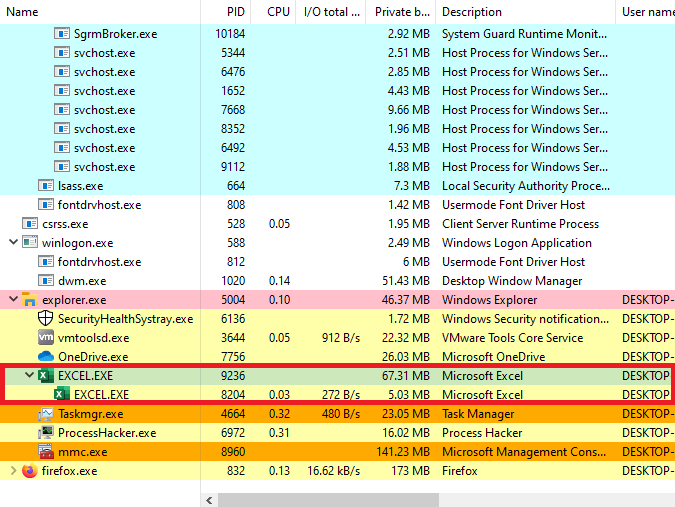Screen dimensions: 675x507
Task: Sort by the Name column header
Action: 100,12
